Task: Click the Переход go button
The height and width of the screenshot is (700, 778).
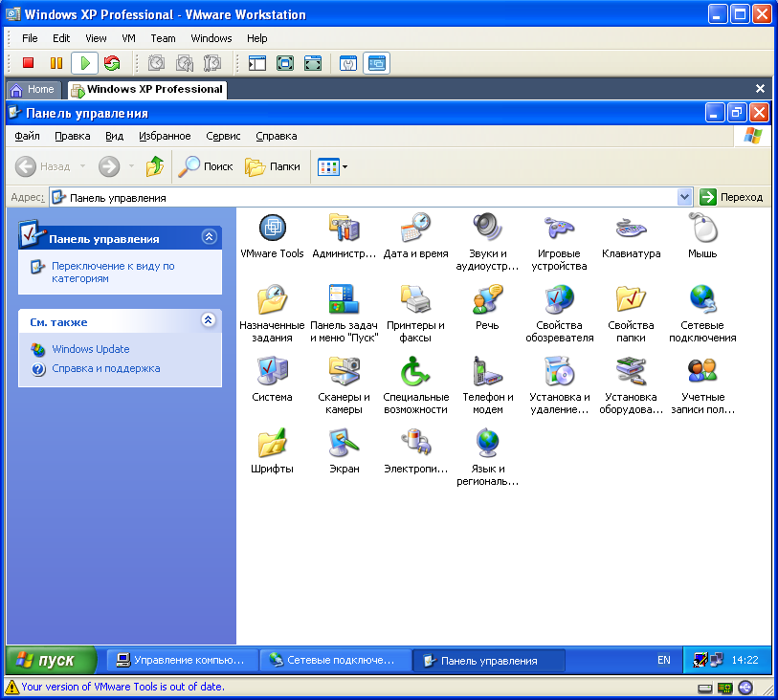Action: [x=732, y=197]
